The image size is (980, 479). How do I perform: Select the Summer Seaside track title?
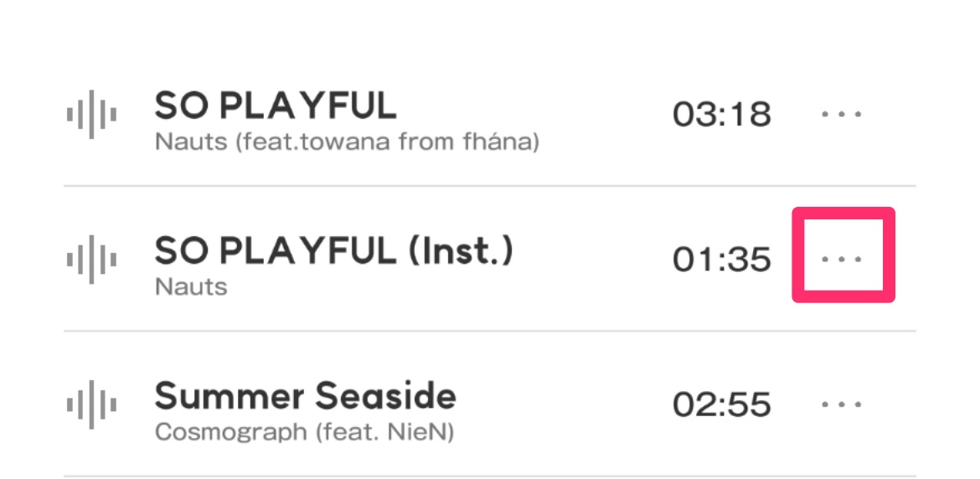[x=306, y=395]
